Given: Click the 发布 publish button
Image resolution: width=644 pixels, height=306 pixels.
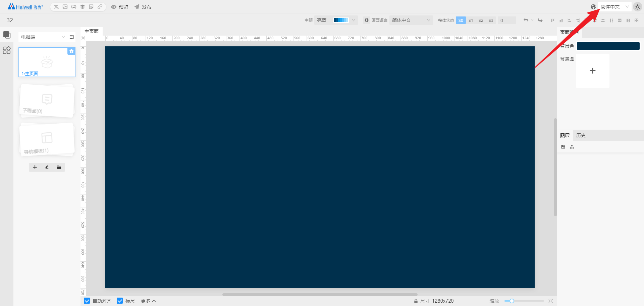Looking at the screenshot, I should (x=143, y=7).
